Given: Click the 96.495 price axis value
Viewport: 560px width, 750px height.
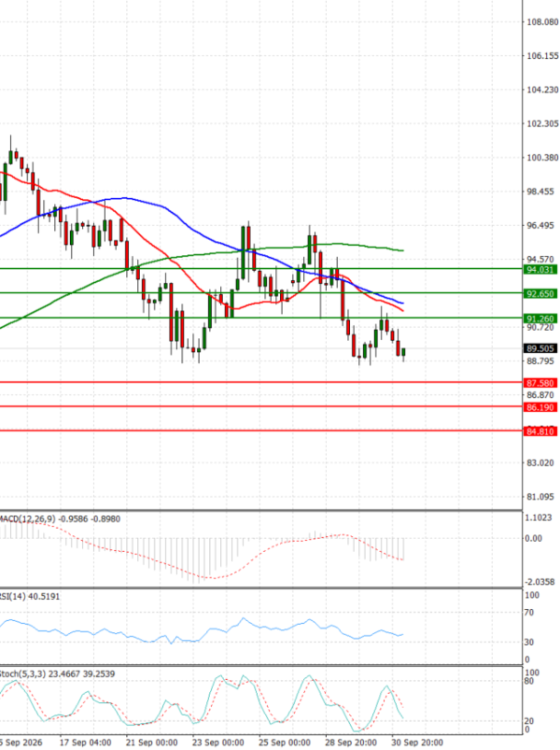Looking at the screenshot, I should (x=540, y=226).
